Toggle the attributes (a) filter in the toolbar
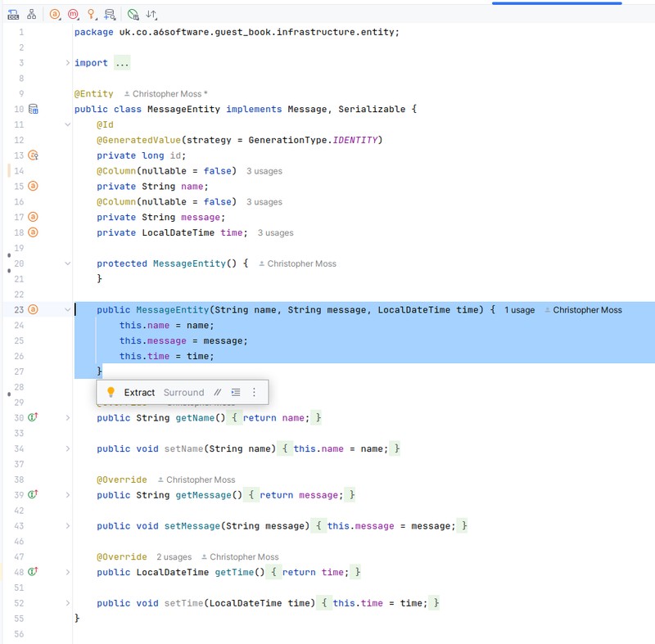This screenshot has height=644, width=655. point(54,13)
